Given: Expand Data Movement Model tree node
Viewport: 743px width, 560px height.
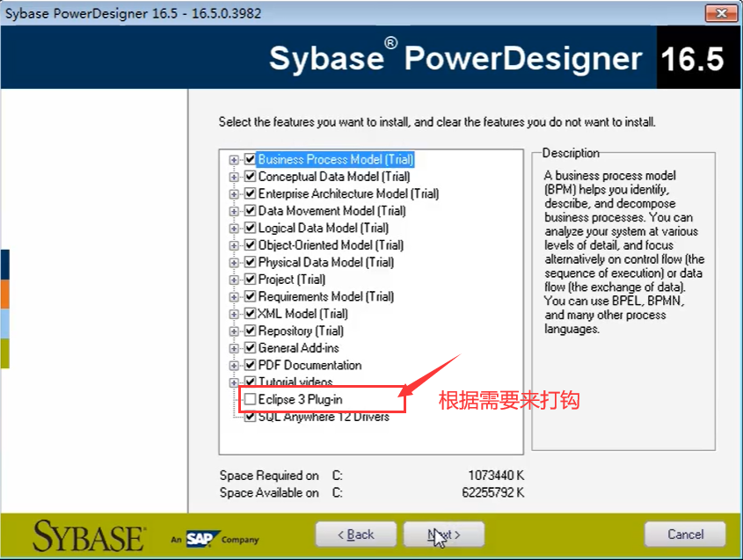Looking at the screenshot, I should click(x=234, y=211).
